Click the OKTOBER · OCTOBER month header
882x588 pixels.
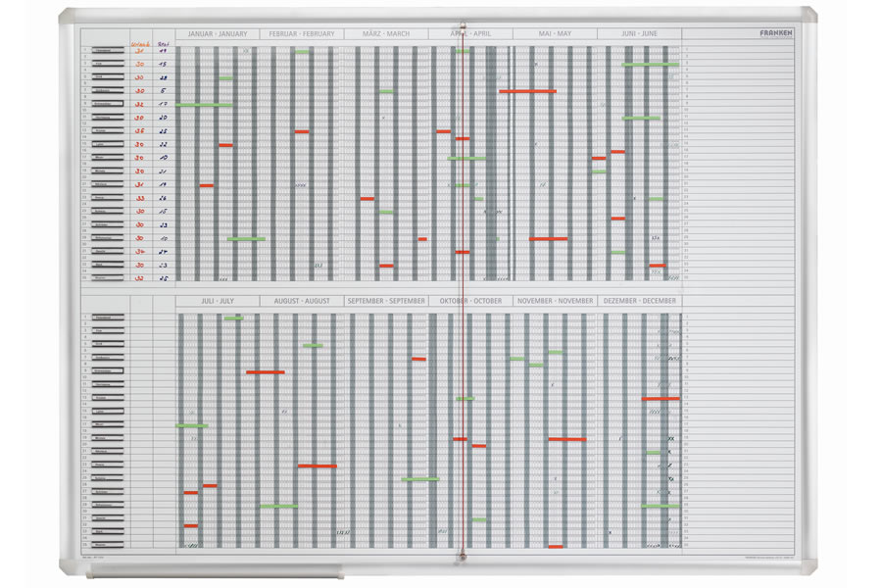(x=470, y=301)
